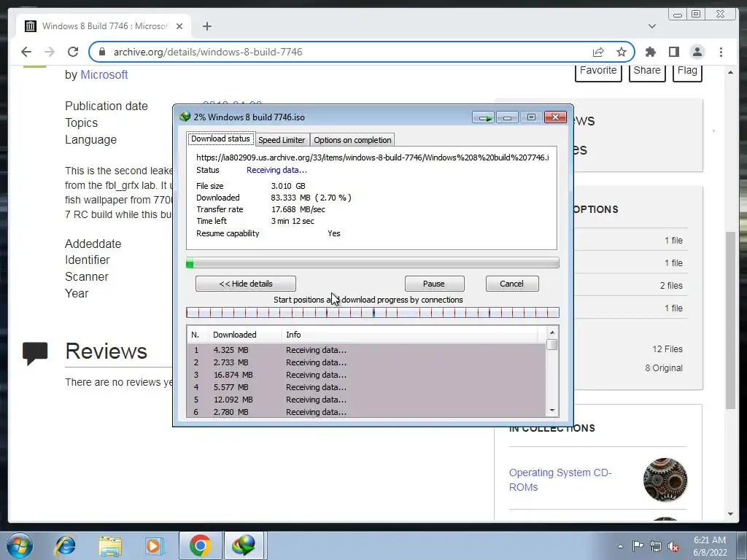
Task: Open Windows Start orb
Action: (x=20, y=545)
